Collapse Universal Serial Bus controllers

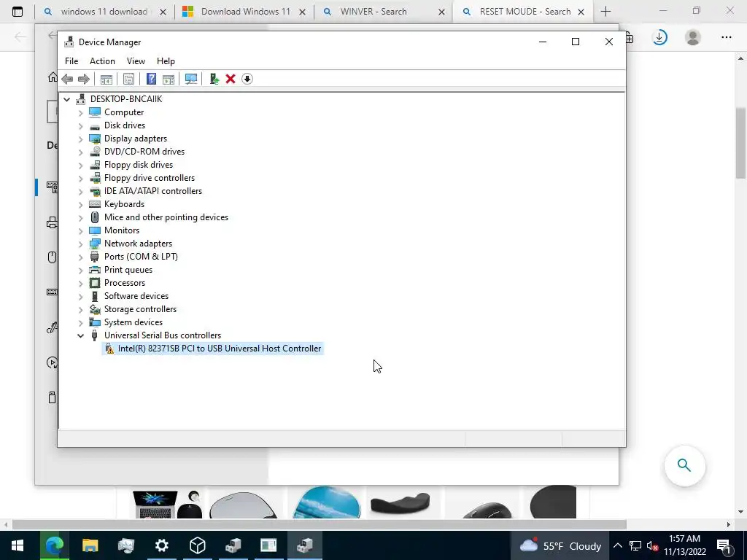pos(80,335)
